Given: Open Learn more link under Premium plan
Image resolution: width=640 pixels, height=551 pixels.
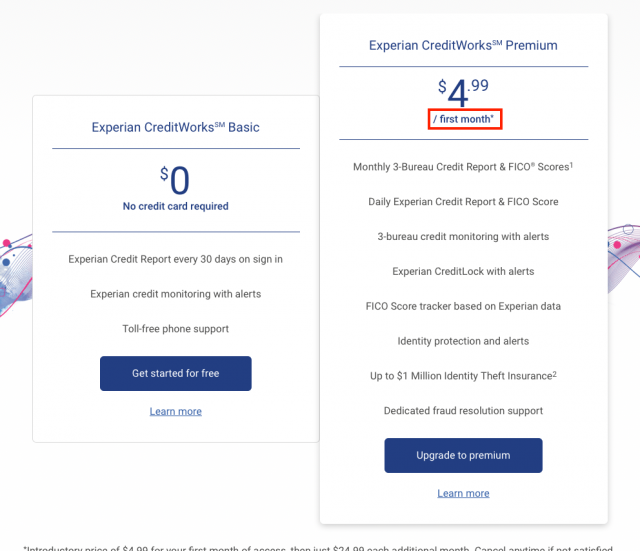Looking at the screenshot, I should click(463, 493).
